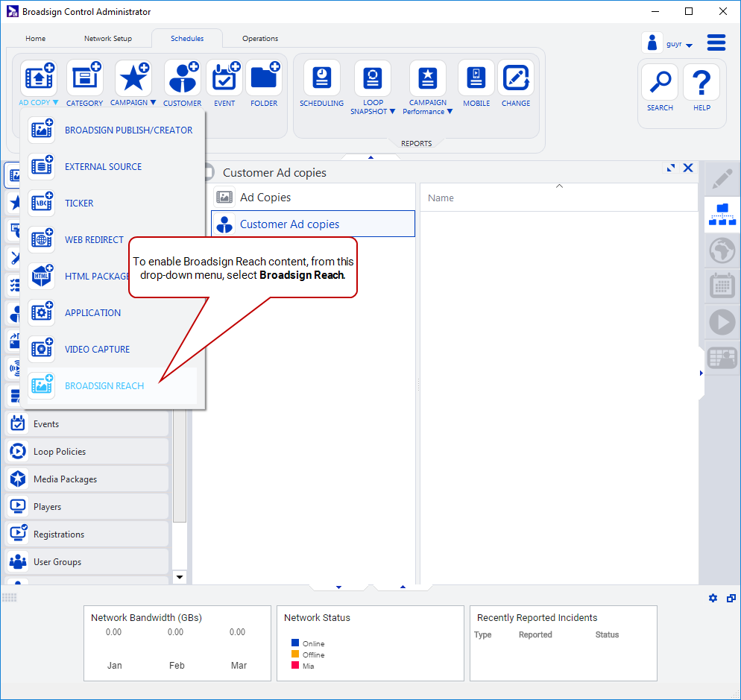Collapse bottom panel with down arrow
Image resolution: width=741 pixels, height=700 pixels.
[339, 587]
